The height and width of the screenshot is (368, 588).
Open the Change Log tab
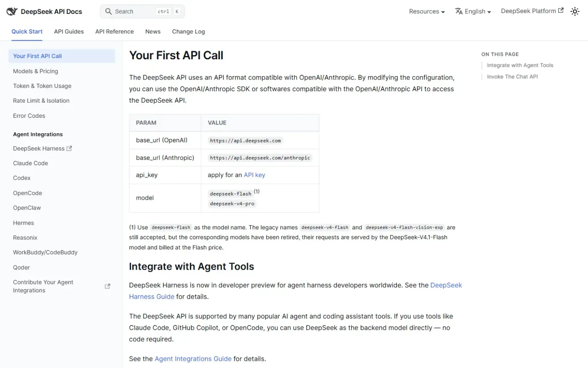188,32
